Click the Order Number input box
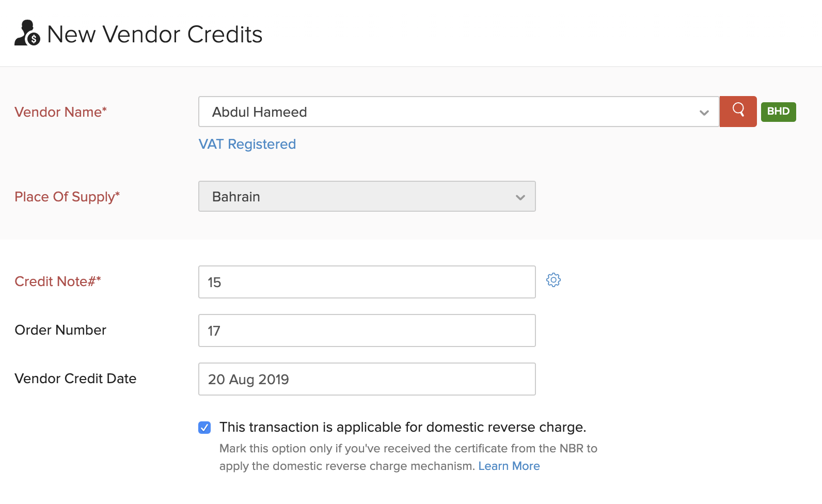 367,330
